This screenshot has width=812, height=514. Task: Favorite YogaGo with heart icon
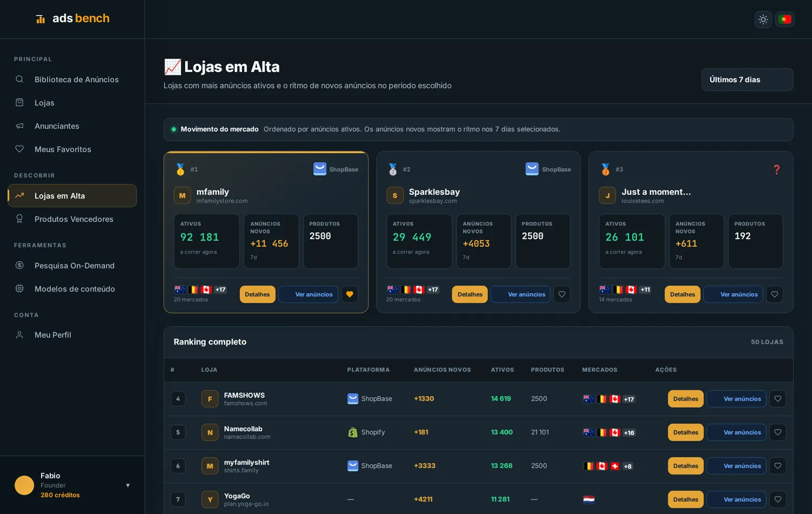778,499
